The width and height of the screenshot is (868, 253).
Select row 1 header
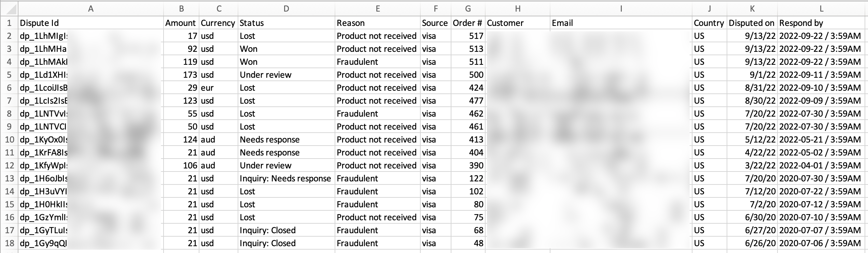[x=9, y=23]
